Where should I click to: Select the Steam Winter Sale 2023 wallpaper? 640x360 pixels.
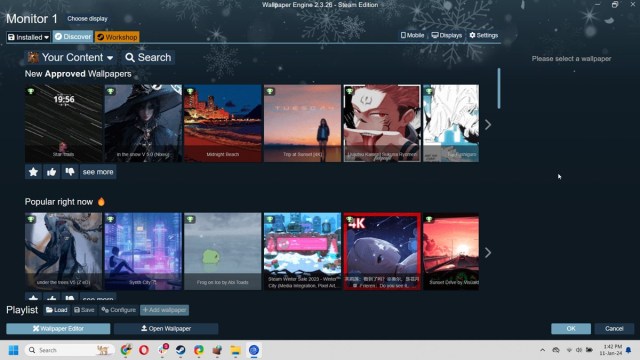(302, 251)
